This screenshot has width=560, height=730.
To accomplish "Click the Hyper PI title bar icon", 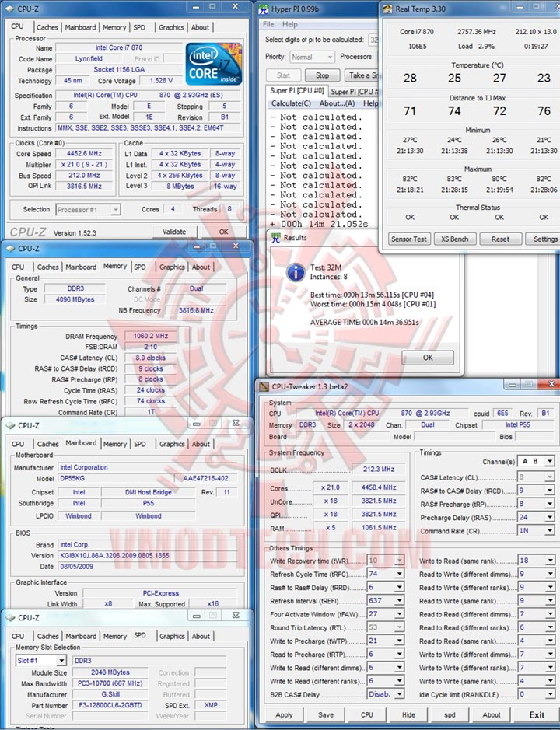I will click(x=264, y=9).
